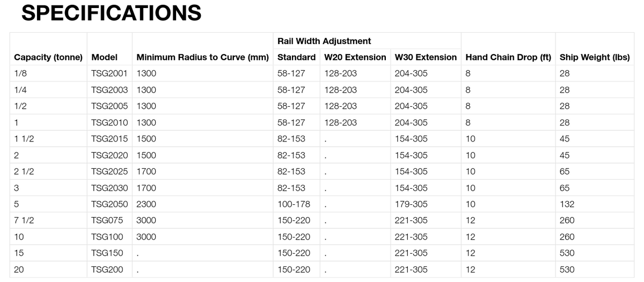644x282 pixels.
Task: Select Minimum Radius to Curve header
Action: tap(202, 57)
